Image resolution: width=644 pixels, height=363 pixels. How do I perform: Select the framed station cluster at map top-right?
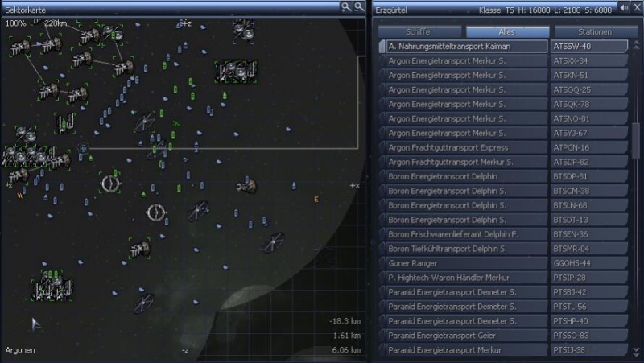pos(237,72)
